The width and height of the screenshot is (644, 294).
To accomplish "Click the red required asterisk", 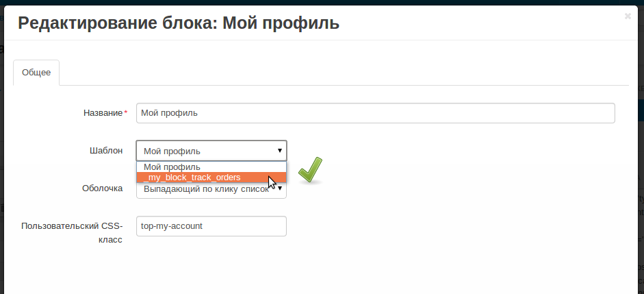I will (x=126, y=113).
